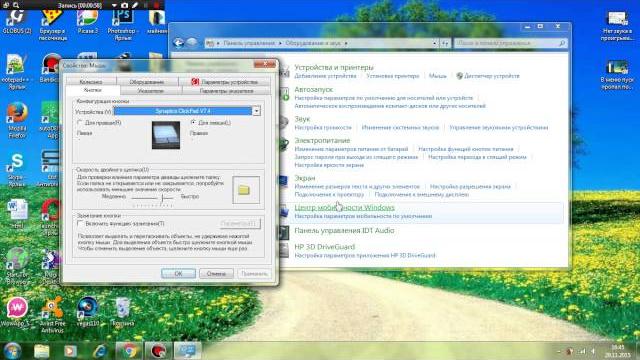Open the vegas110 desktop shortcut

click(87, 312)
